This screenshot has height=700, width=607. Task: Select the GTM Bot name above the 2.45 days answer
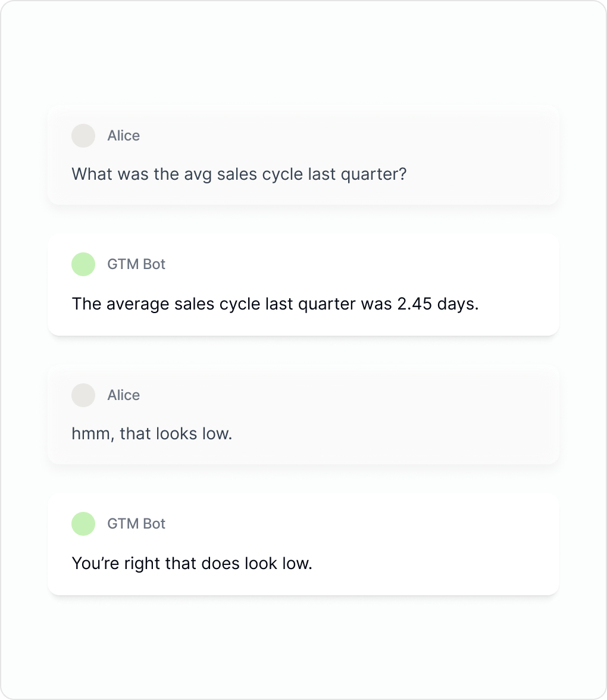point(136,264)
